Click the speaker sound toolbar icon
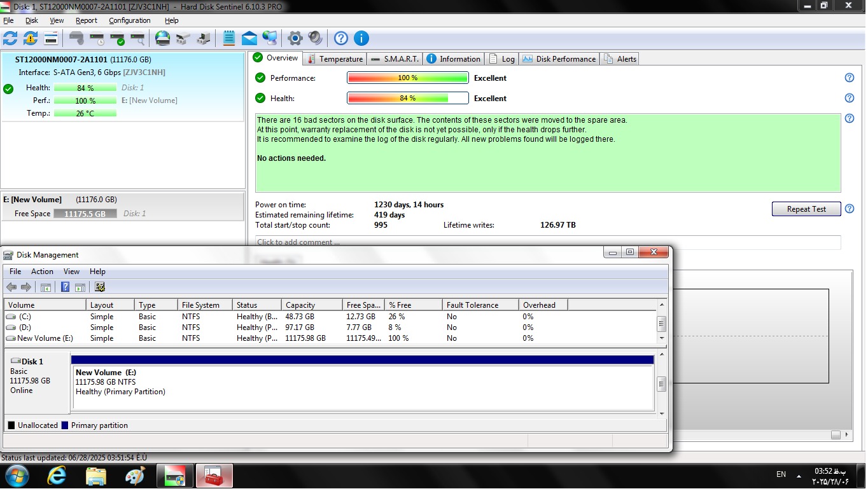Viewport: 868px width, 489px height. coord(315,38)
